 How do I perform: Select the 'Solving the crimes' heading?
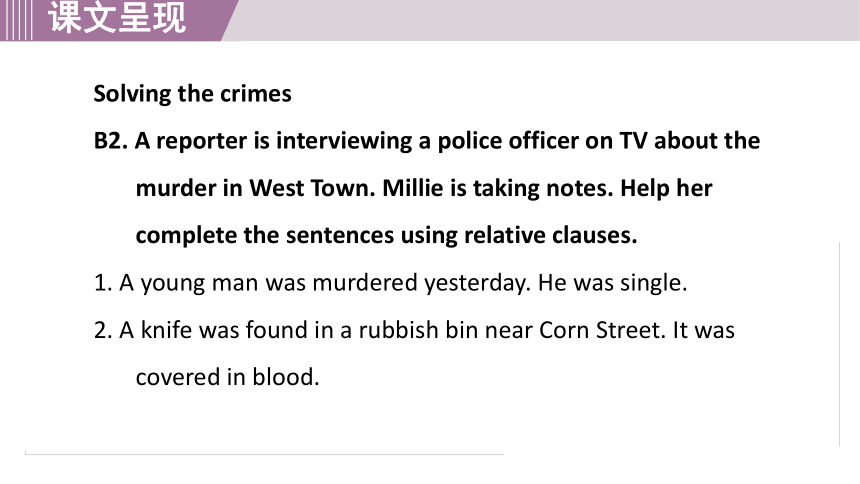pos(193,94)
